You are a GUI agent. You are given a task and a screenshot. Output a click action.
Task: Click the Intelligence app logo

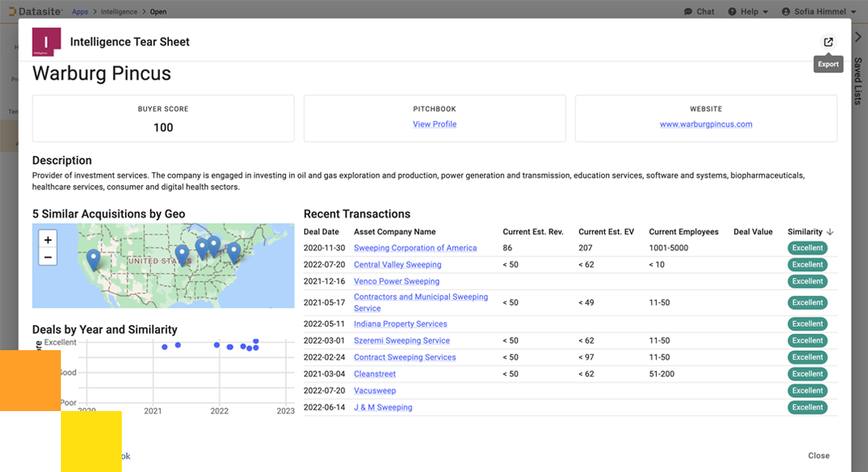click(46, 42)
